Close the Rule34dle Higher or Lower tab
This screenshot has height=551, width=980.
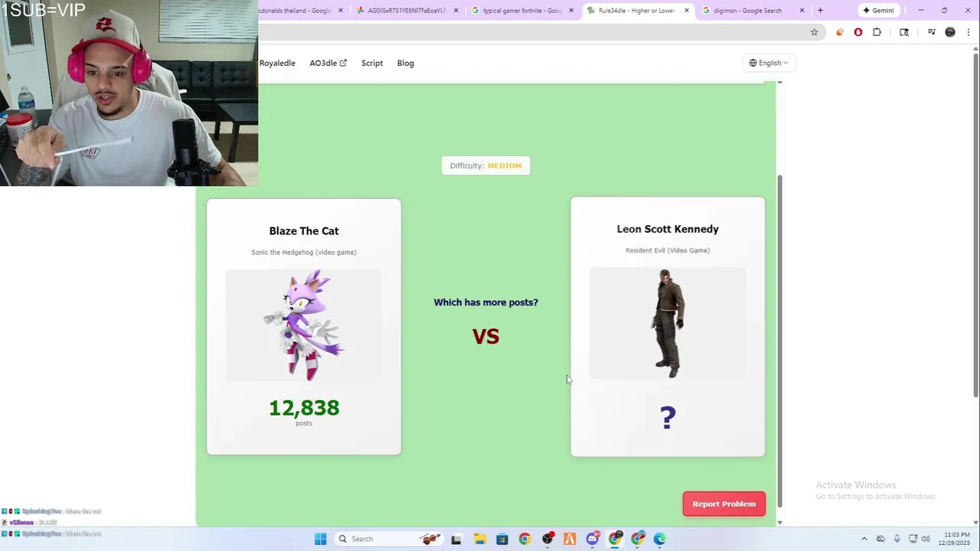coord(687,11)
